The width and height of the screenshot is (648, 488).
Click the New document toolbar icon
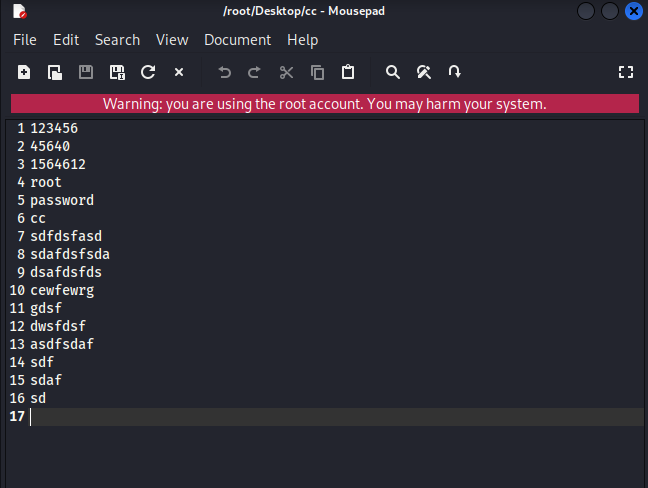tap(24, 72)
